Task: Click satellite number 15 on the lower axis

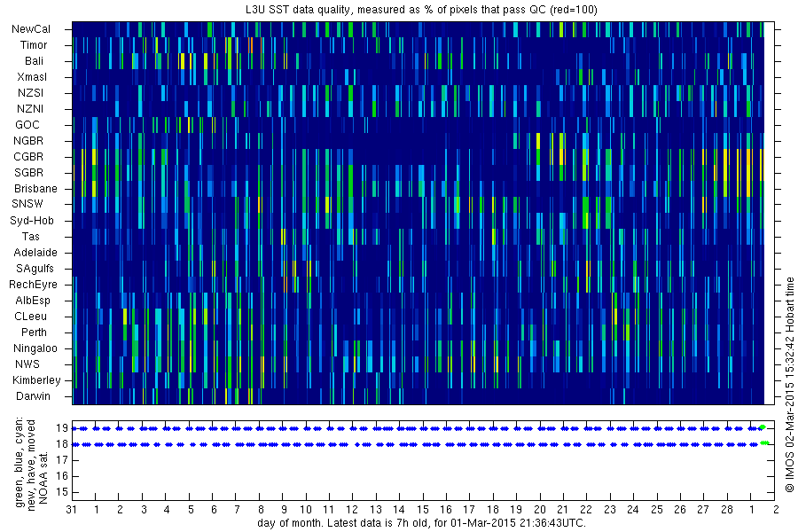Action: pos(62,492)
